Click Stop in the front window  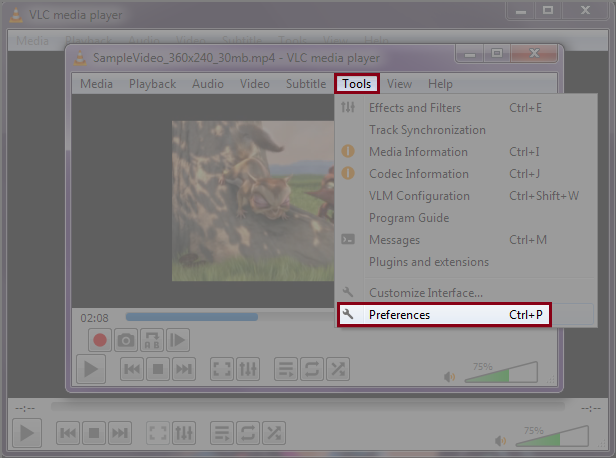tap(158, 369)
